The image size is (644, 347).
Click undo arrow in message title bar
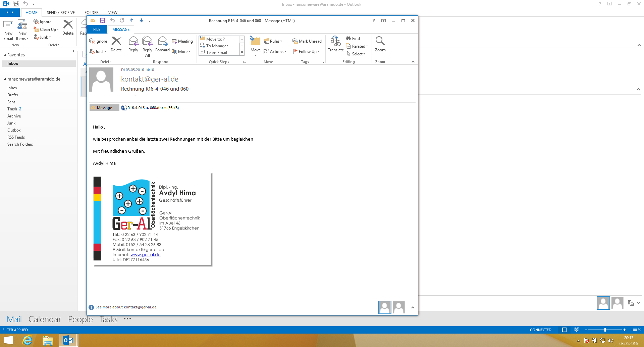pyautogui.click(x=112, y=20)
